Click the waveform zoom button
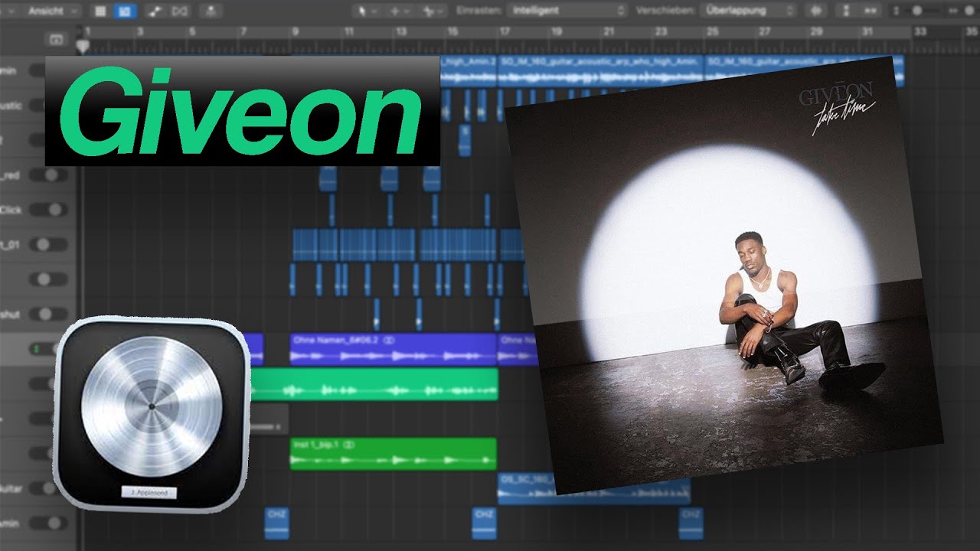This screenshot has height=551, width=980. [x=815, y=11]
